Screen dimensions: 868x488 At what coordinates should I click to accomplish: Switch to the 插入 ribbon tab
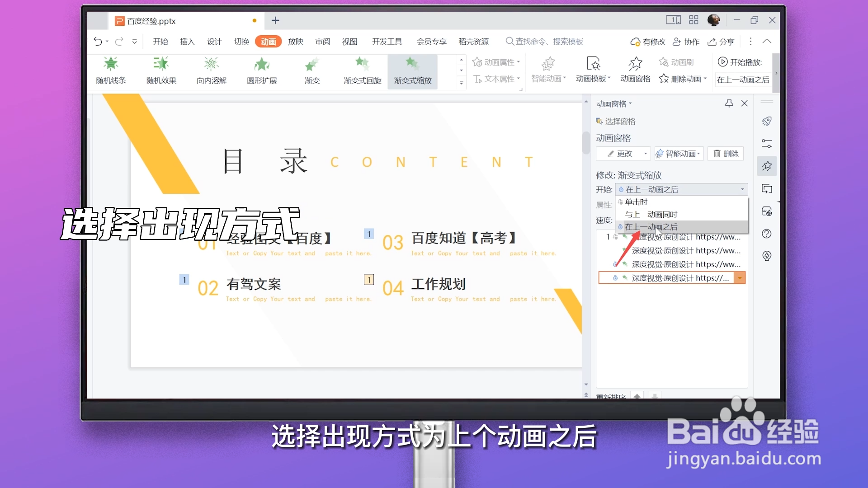(x=187, y=42)
